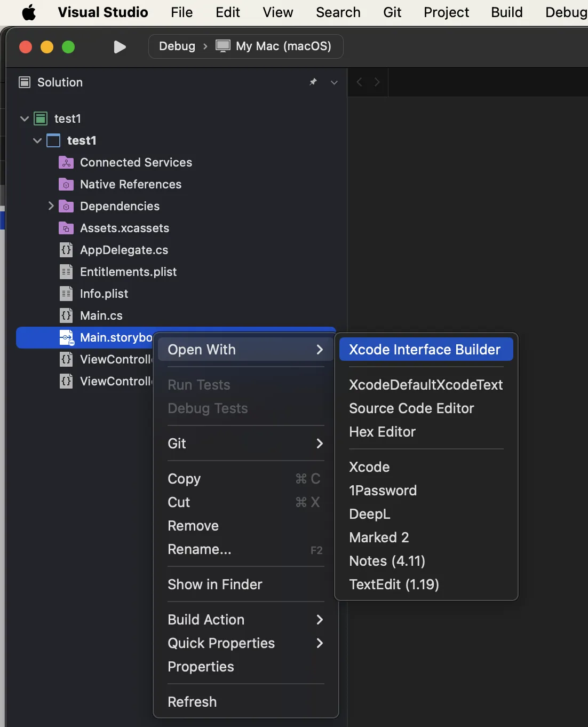Image resolution: width=588 pixels, height=727 pixels.
Task: Open the Git menu in menu bar
Action: 392,12
